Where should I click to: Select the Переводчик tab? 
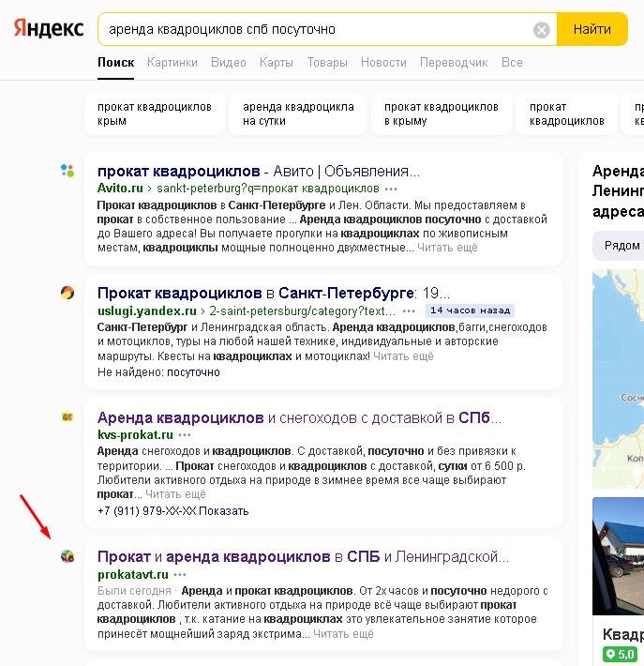pos(454,63)
